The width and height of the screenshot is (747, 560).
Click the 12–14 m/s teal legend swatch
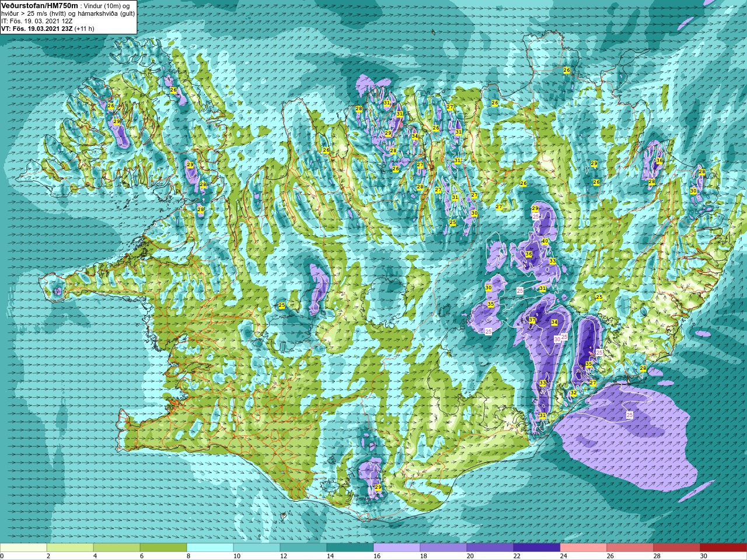(x=303, y=548)
